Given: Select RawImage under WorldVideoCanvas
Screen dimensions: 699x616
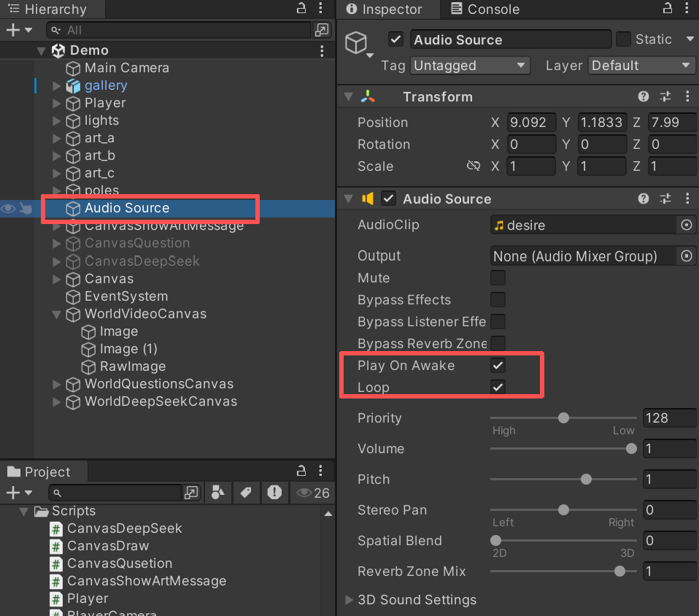Looking at the screenshot, I should pyautogui.click(x=132, y=366).
